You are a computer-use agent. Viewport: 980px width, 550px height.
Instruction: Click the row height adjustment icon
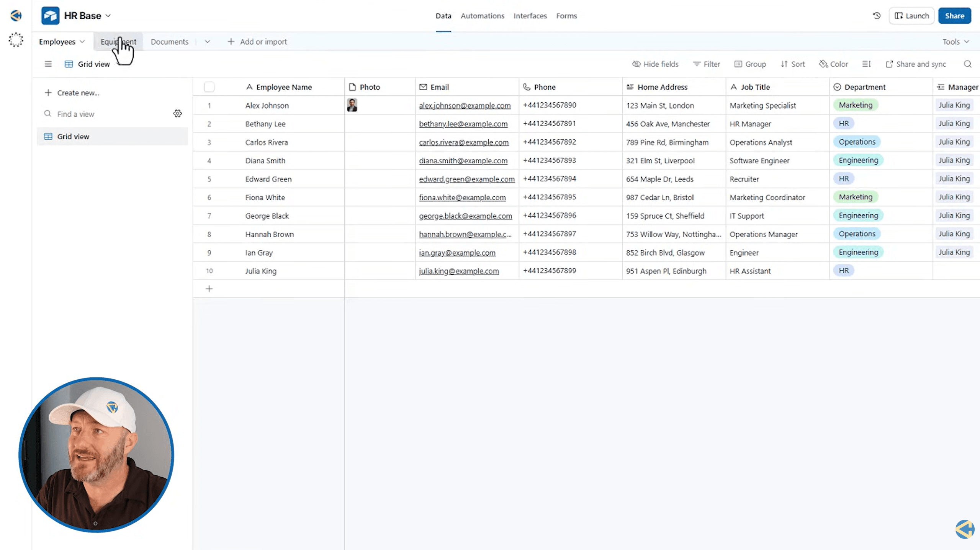[x=867, y=64]
